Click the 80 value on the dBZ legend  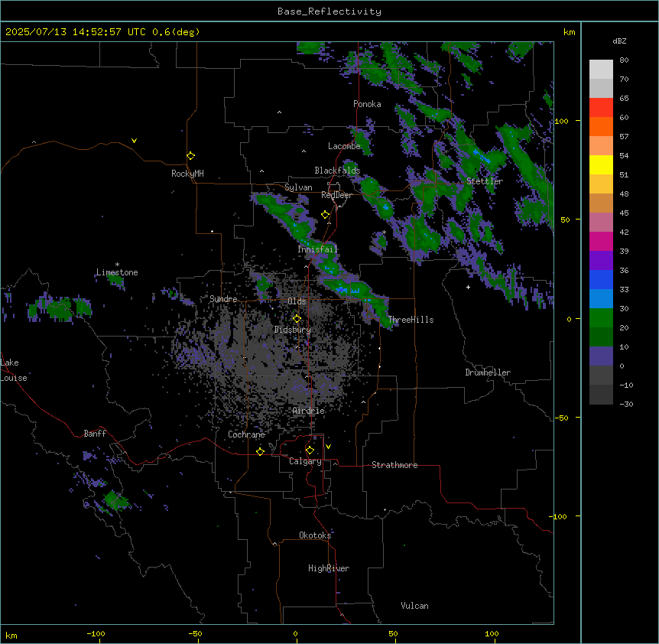click(624, 60)
